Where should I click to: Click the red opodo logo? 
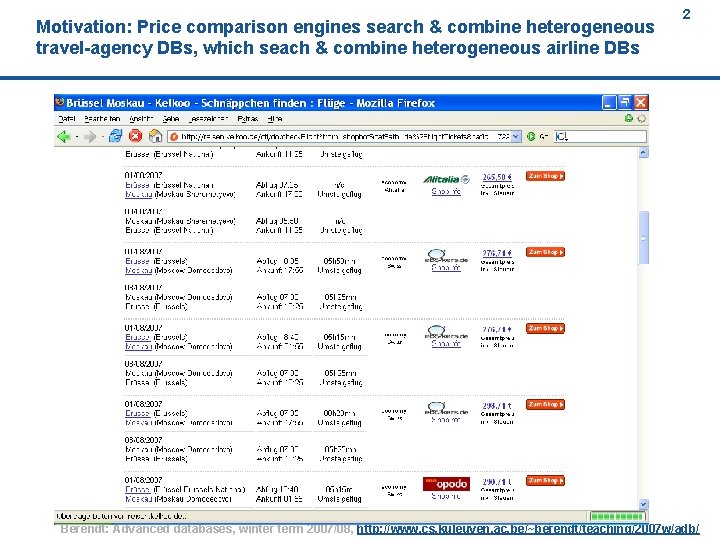click(x=446, y=484)
